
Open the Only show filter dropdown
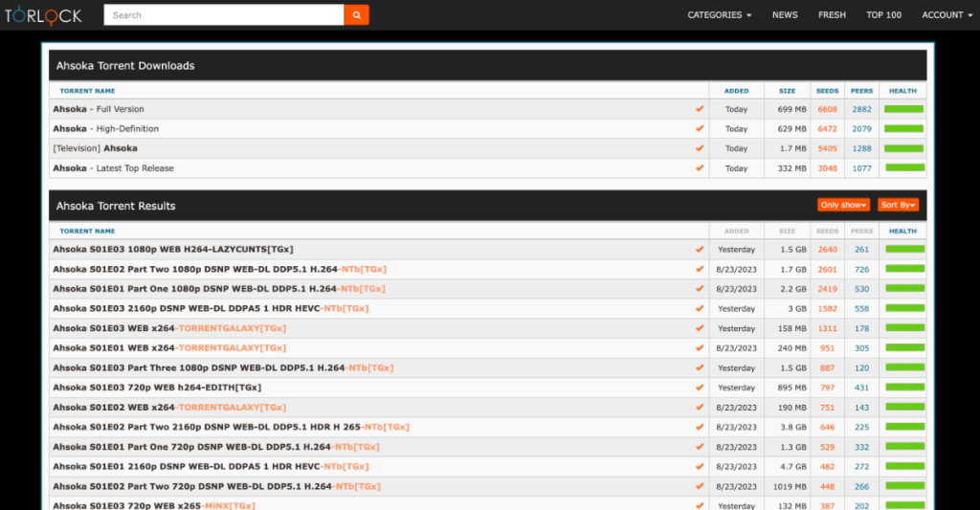pyautogui.click(x=843, y=205)
